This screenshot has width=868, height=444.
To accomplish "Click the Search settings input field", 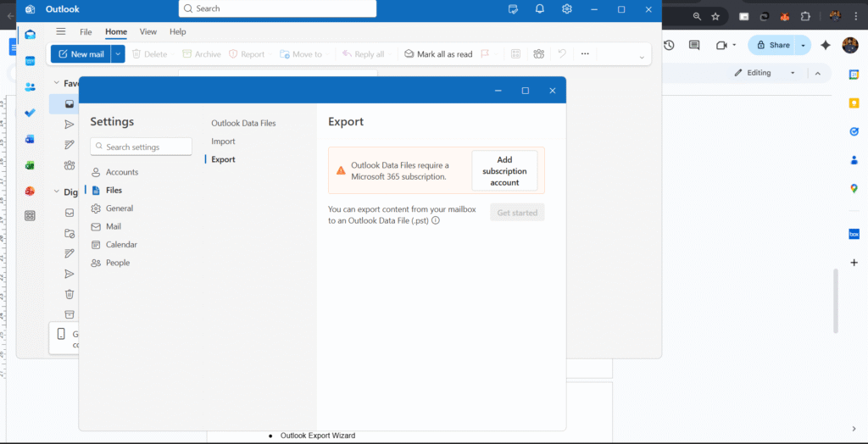I will pos(142,147).
